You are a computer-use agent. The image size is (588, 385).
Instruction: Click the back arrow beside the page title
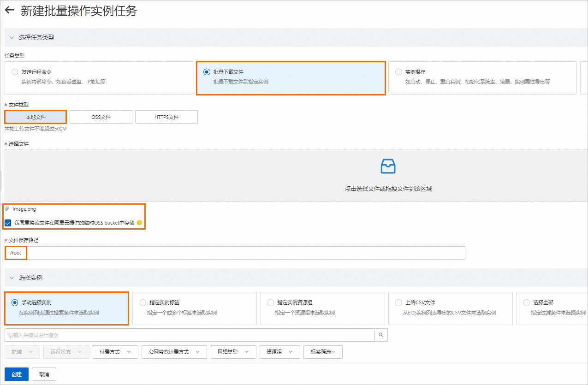[9, 11]
